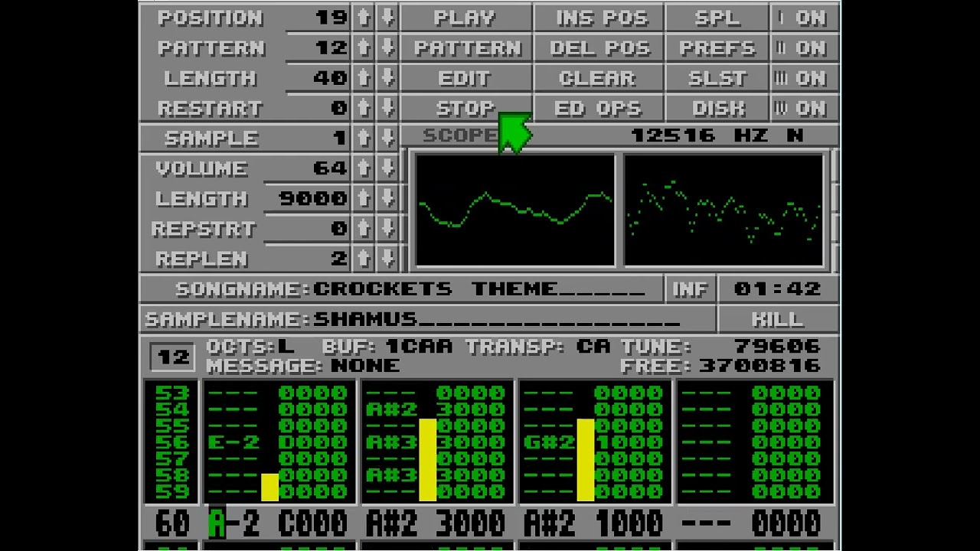Increase the song POSITION with up arrow

click(x=364, y=18)
